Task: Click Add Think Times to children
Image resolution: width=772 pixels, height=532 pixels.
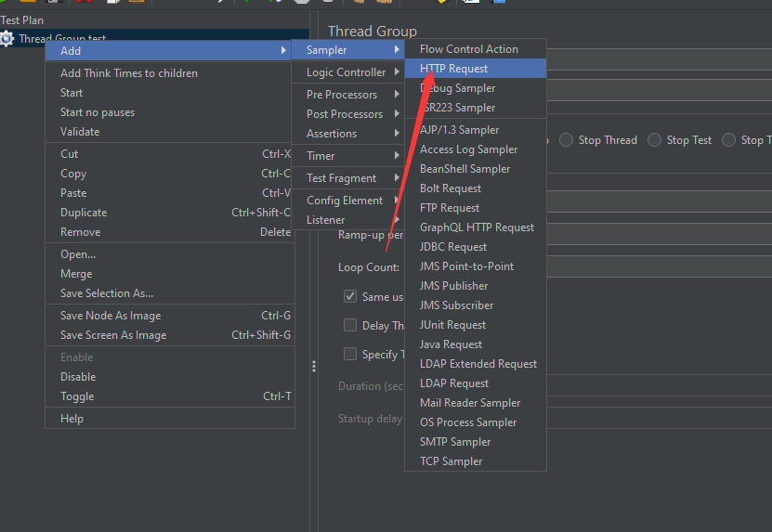Action: (129, 73)
